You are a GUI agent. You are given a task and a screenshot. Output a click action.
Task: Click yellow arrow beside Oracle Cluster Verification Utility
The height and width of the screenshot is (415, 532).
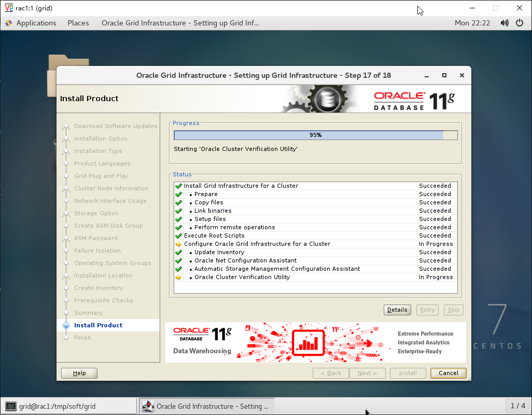tap(178, 278)
